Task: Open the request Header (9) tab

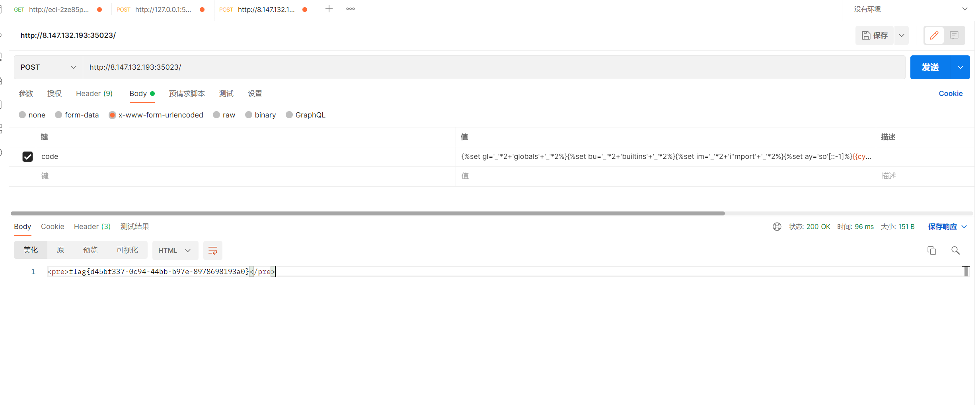Action: pyautogui.click(x=94, y=94)
